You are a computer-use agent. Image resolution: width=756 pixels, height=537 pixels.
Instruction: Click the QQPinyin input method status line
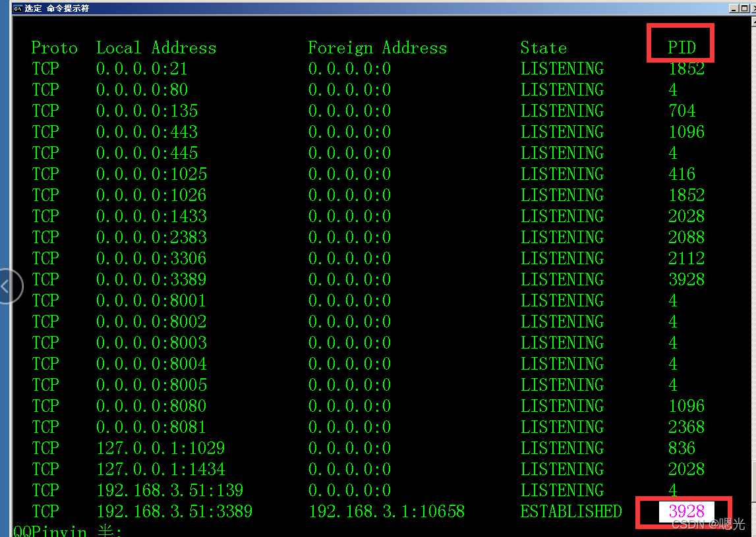click(68, 530)
